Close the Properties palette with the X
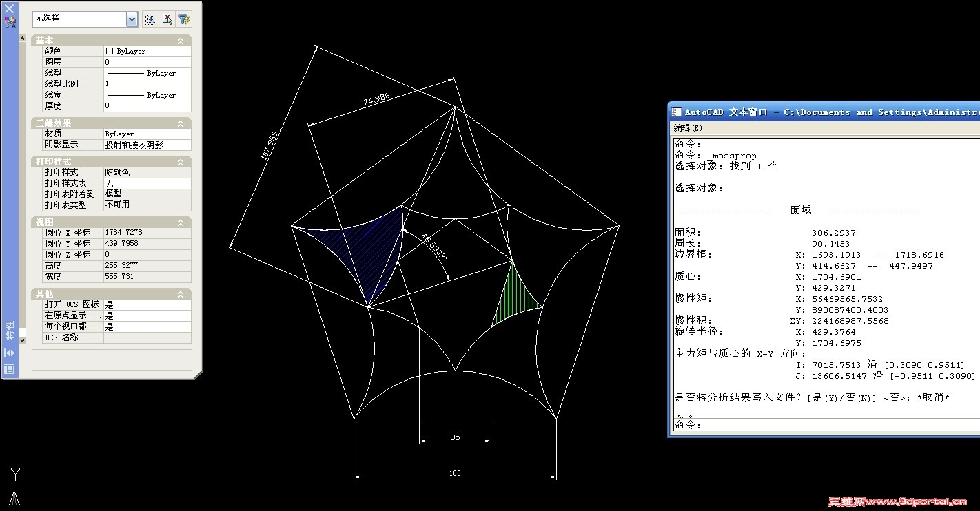Image resolution: width=980 pixels, height=511 pixels. [10, 8]
